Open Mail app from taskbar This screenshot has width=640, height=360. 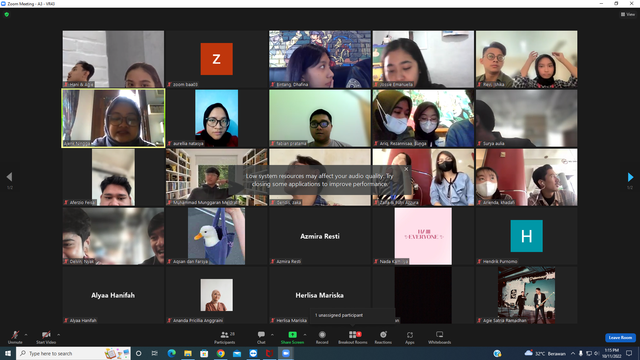point(237,353)
